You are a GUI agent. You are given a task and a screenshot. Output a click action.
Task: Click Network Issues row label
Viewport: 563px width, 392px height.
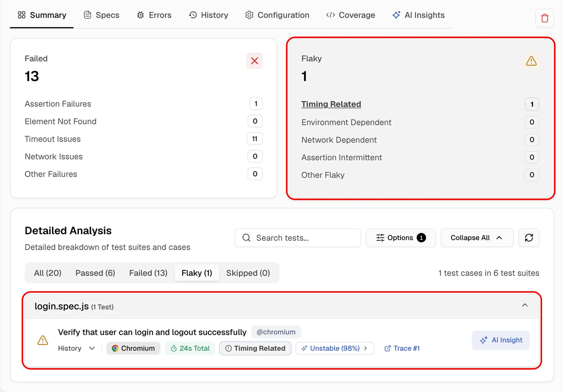(x=54, y=157)
